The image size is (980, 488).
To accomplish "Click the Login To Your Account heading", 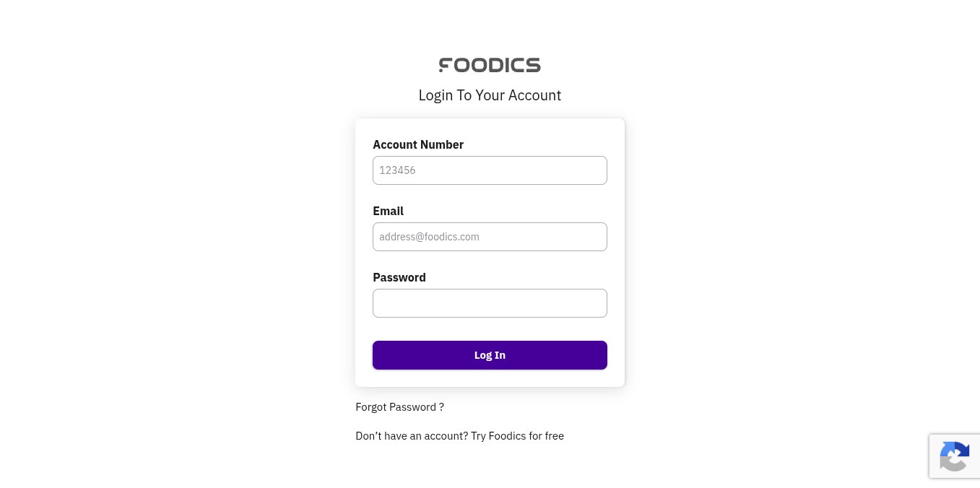I will pyautogui.click(x=490, y=95).
